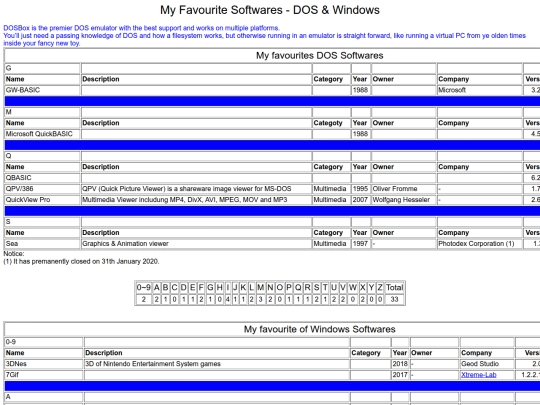Click letter D in the alphabet index table
The height and width of the screenshot is (405, 540).
pos(184,288)
